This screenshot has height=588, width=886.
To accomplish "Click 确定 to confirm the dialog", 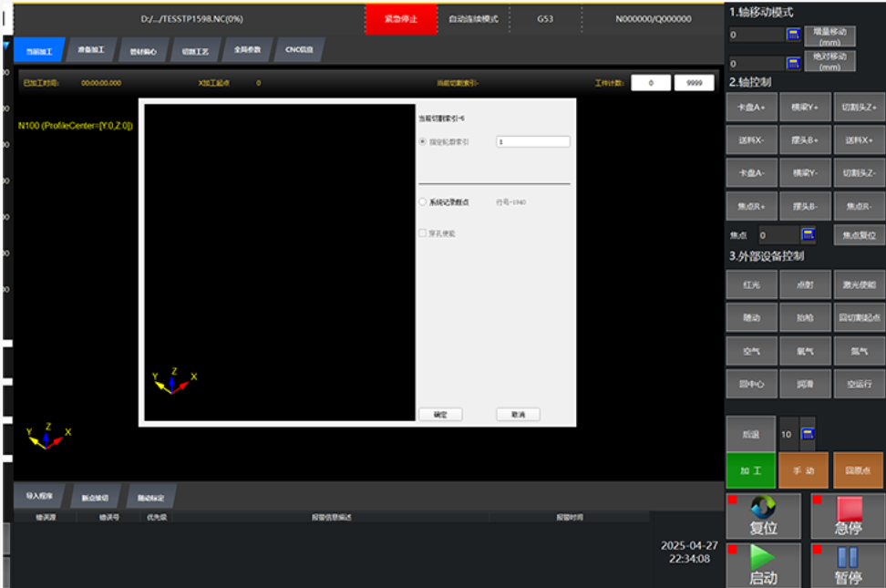I will pos(440,414).
